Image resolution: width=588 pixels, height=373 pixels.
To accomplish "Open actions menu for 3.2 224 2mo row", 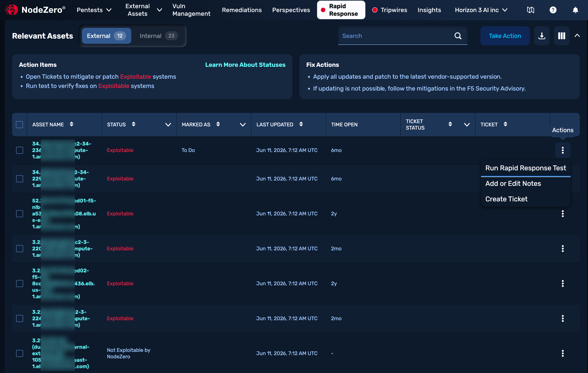I will coord(562,318).
